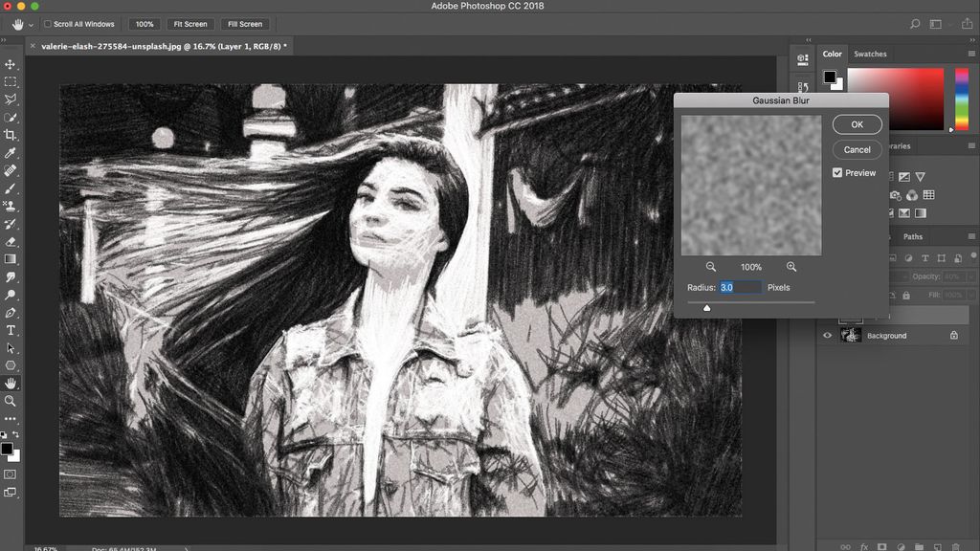Click the Radius value input field
This screenshot has width=980, height=551.
coord(744,287)
